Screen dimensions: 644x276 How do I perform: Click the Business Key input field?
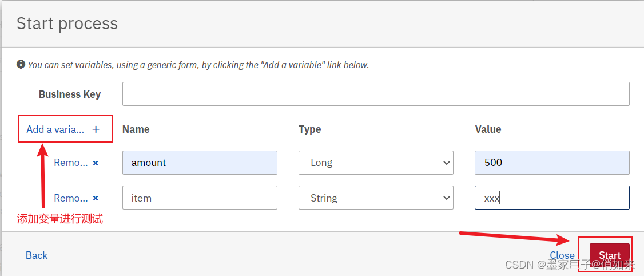point(376,94)
